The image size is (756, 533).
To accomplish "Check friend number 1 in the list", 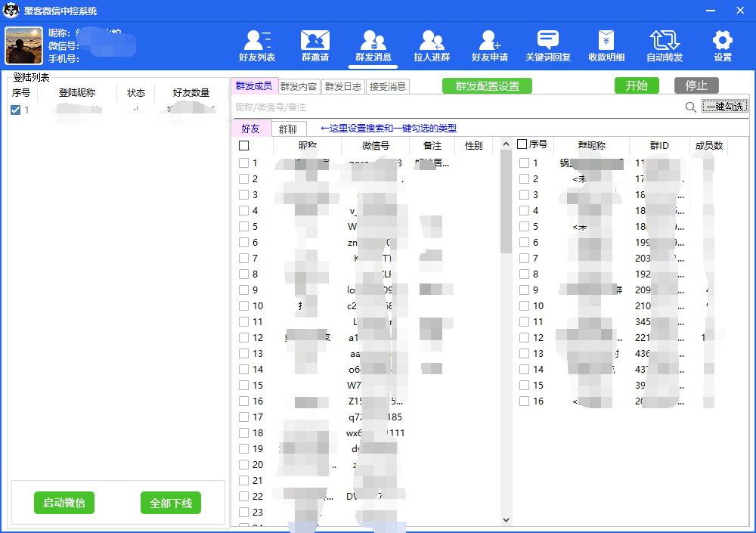I will pos(243,163).
